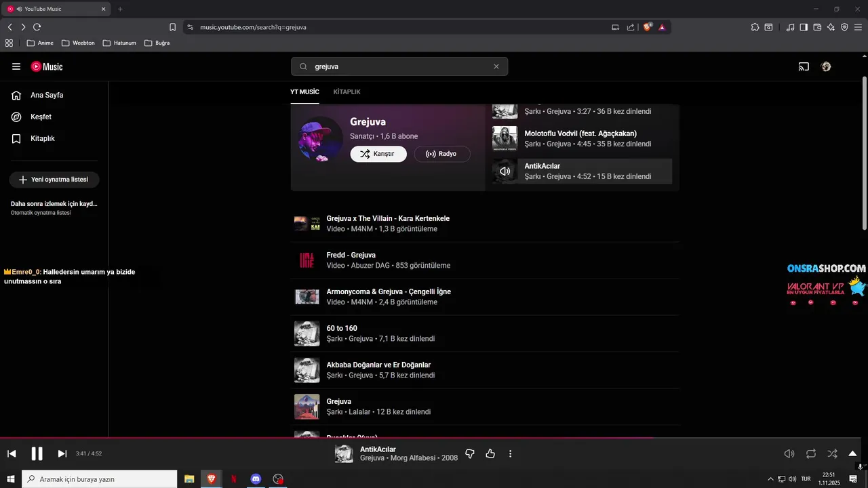Open Brave Rewards triangle icon
Viewport: 868px width, 488px height.
point(662,27)
